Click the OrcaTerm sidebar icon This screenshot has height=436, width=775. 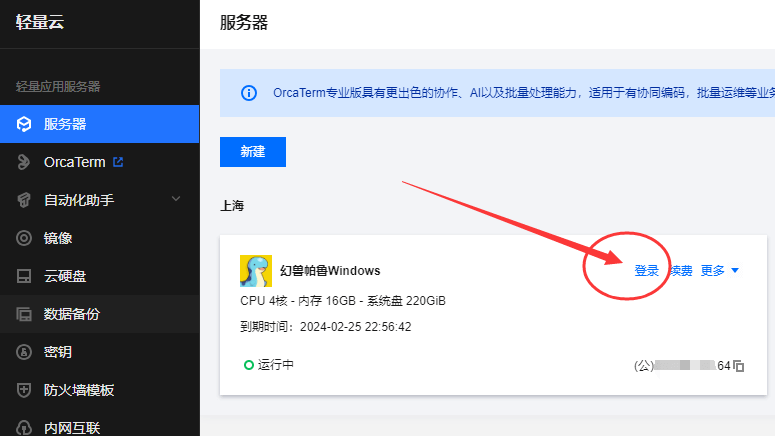(23, 162)
